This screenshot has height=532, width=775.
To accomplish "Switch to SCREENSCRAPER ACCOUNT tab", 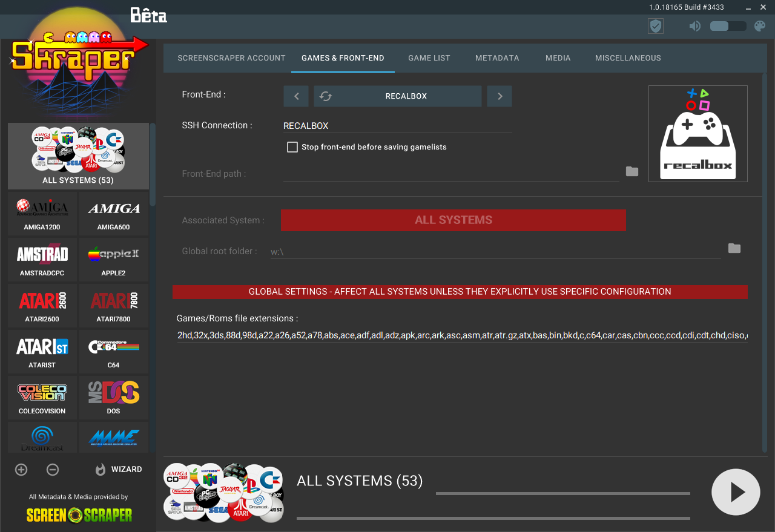I will (x=231, y=58).
